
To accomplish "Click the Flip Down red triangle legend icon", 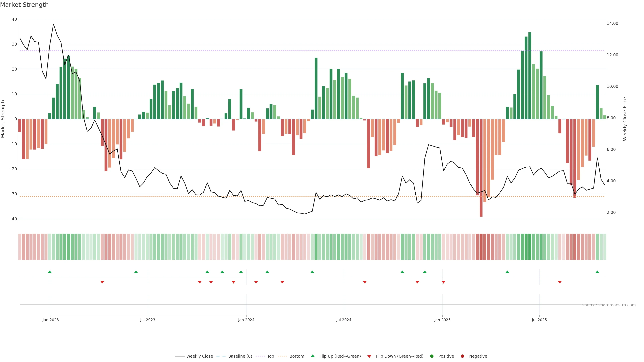I will (x=369, y=356).
